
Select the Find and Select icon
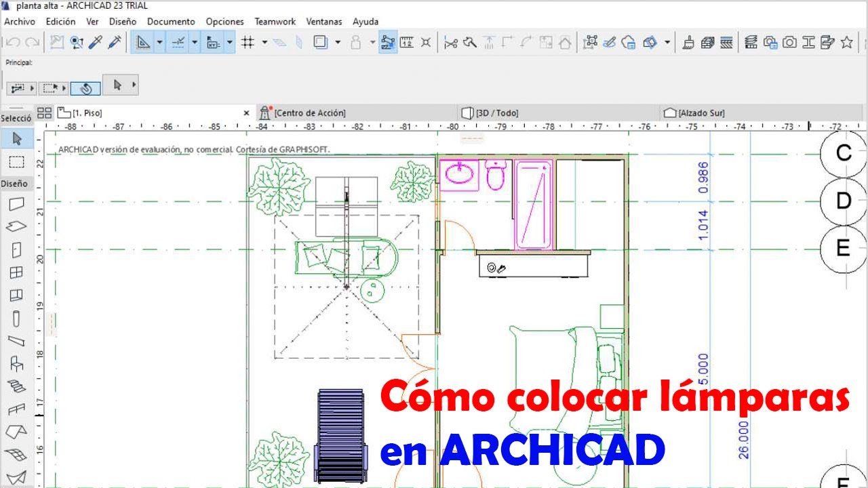77,42
